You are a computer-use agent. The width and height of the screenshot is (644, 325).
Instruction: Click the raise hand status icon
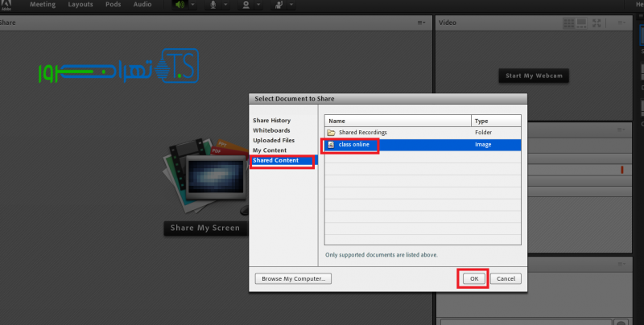pyautogui.click(x=280, y=5)
